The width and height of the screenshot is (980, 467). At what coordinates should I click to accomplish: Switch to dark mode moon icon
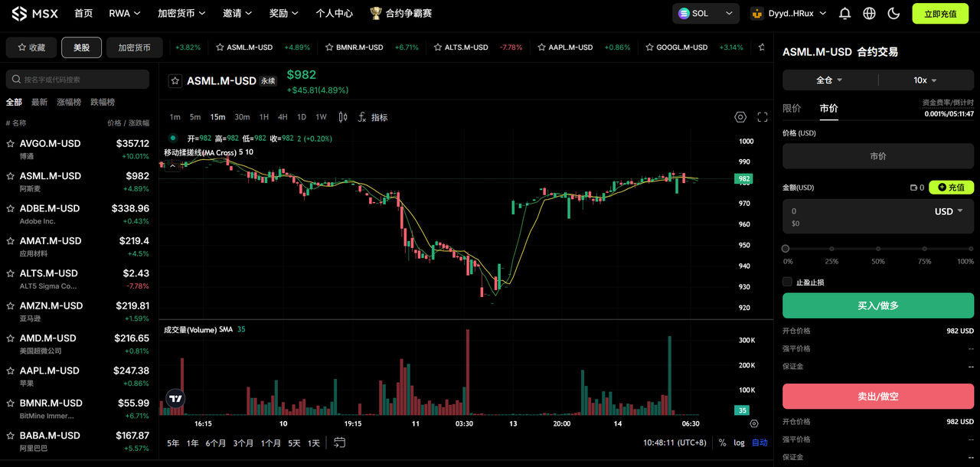tap(893, 13)
